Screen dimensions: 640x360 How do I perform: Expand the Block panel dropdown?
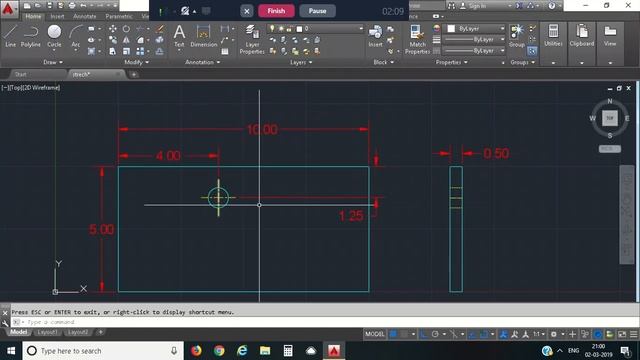tap(384, 62)
